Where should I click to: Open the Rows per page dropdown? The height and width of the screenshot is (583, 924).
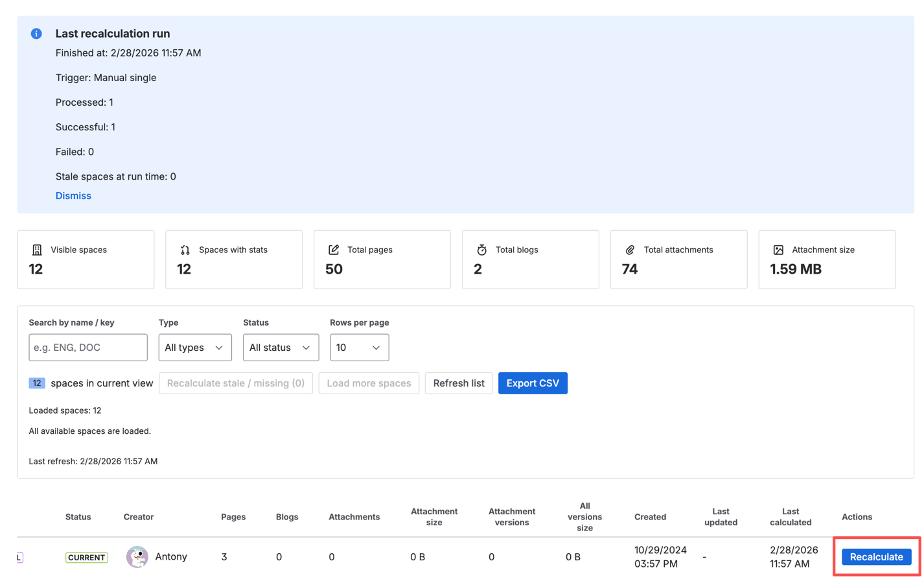pos(360,347)
